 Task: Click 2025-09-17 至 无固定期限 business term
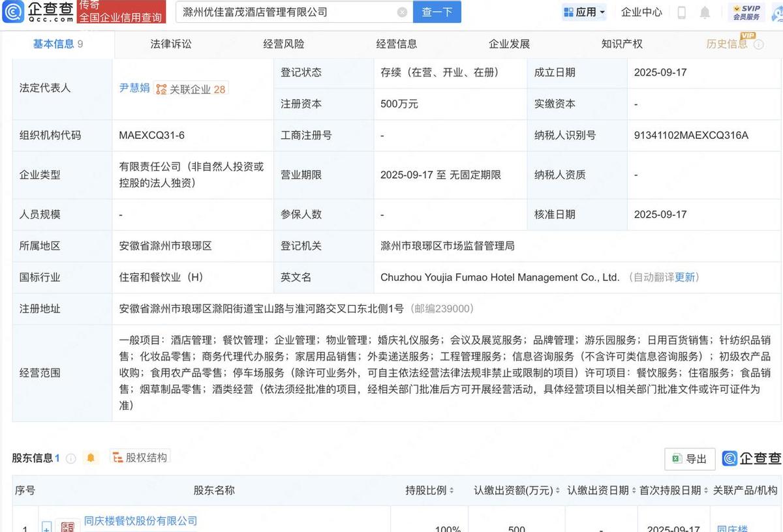click(440, 175)
